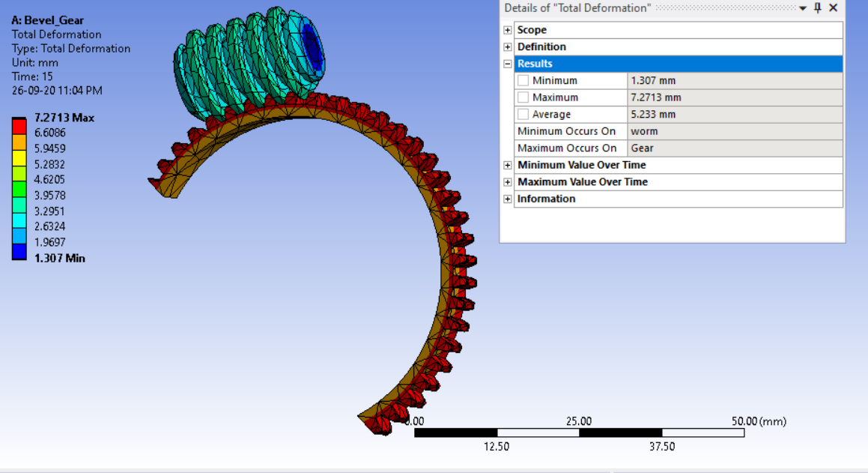This screenshot has height=473, width=868.
Task: Toggle the Maximum result checkbox
Action: [x=522, y=97]
